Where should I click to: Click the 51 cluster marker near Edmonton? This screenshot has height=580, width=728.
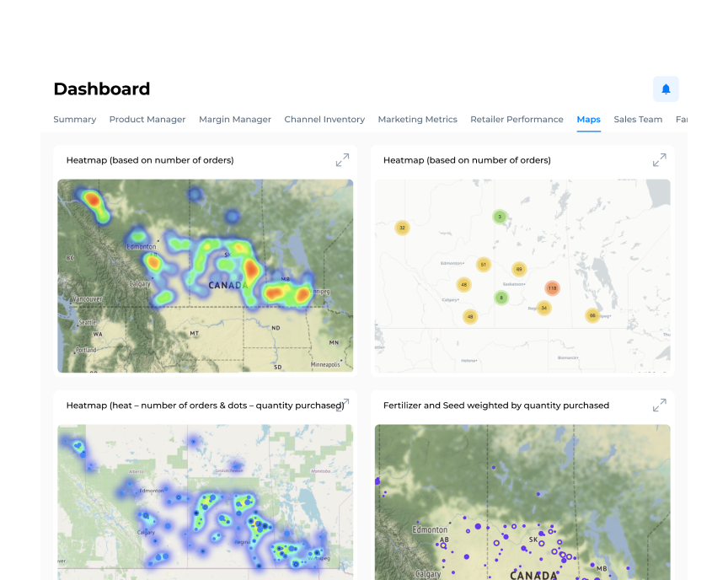tap(484, 265)
